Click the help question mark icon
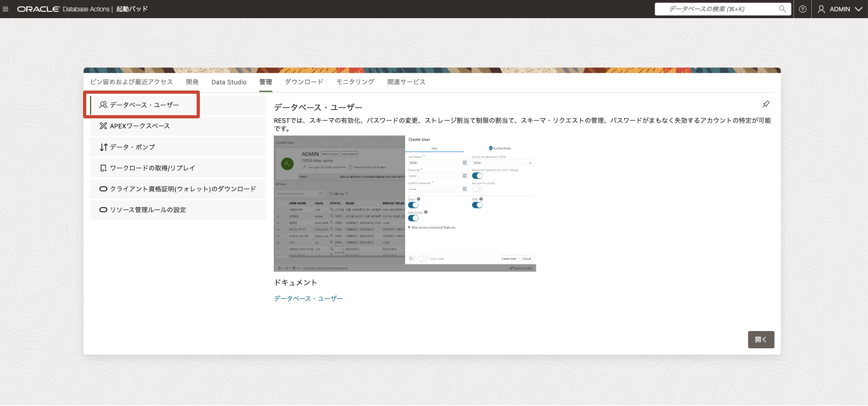 (802, 9)
